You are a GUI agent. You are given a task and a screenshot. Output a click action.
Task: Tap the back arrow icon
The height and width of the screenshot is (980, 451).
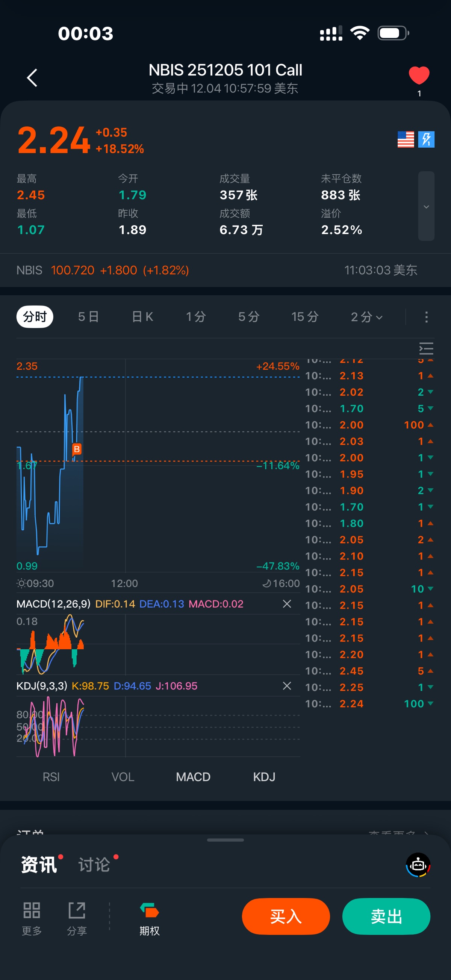click(32, 78)
